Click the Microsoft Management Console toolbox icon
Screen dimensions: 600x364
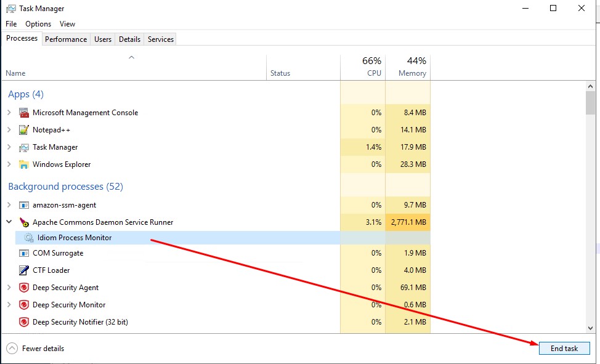(24, 113)
